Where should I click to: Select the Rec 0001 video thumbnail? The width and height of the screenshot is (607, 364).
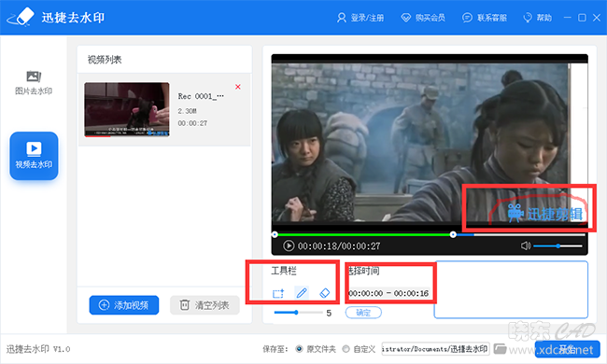[x=127, y=109]
